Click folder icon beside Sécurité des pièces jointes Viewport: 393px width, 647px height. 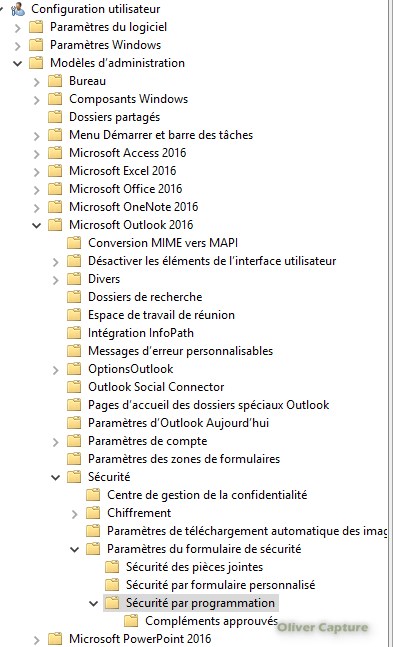(x=112, y=567)
